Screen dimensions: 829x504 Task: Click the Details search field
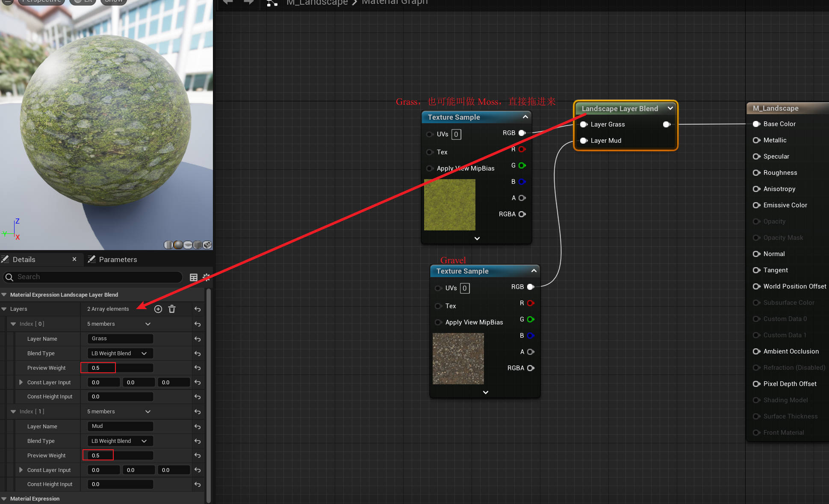point(93,277)
